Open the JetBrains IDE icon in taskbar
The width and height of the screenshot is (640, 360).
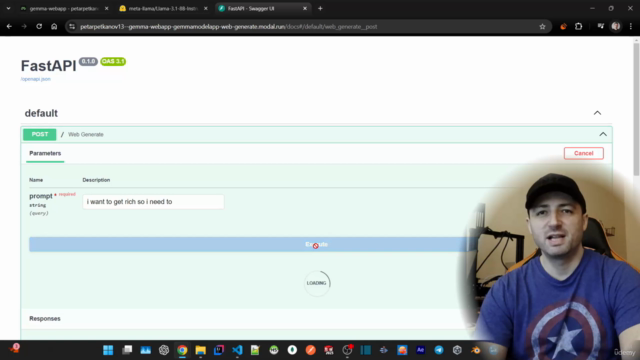(x=219, y=350)
